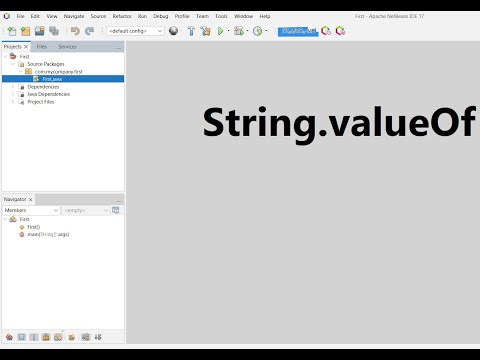Viewport: 480px width, 360px height.
Task: Open the File menu
Action: [x=20, y=16]
